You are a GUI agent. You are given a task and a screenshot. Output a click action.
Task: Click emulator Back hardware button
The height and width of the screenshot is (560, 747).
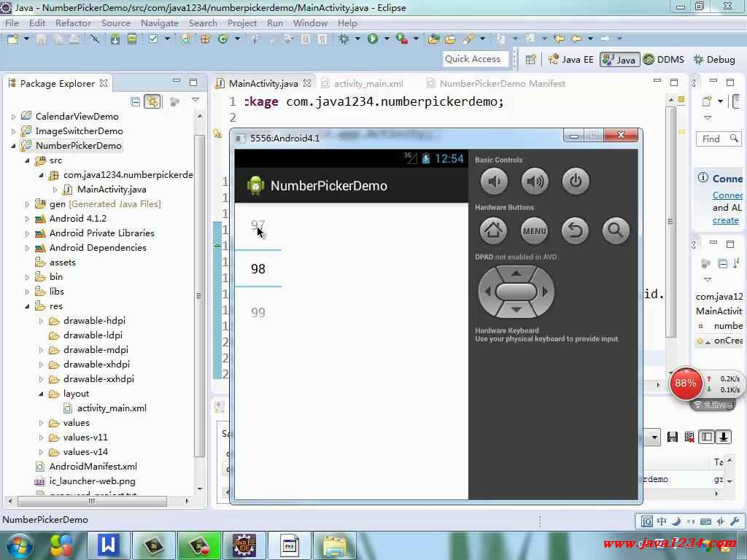[575, 231]
